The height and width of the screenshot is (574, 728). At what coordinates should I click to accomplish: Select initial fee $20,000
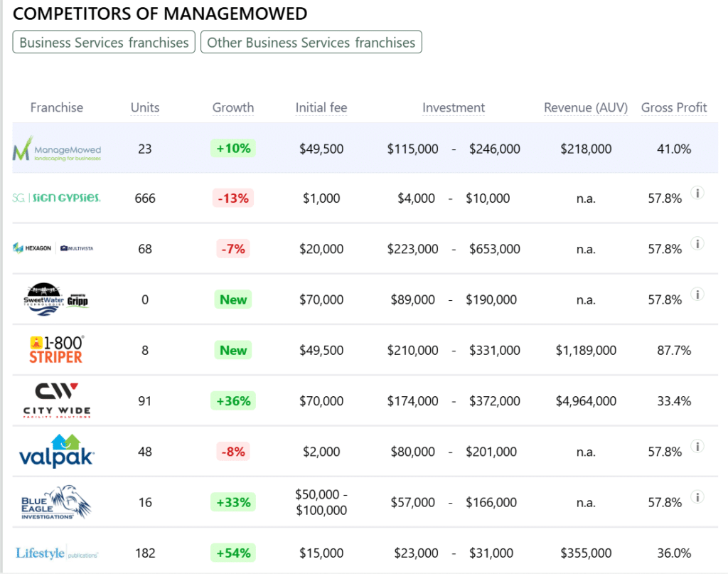pyautogui.click(x=321, y=249)
